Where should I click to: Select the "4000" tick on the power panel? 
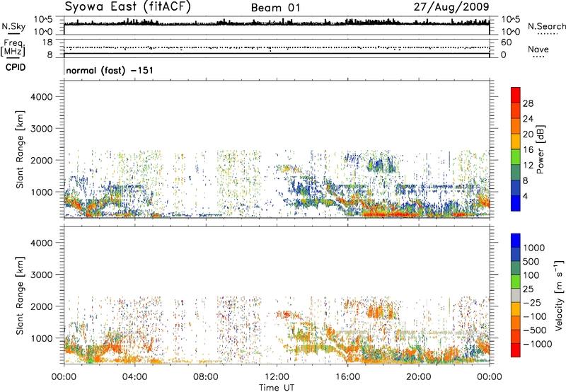click(x=42, y=97)
